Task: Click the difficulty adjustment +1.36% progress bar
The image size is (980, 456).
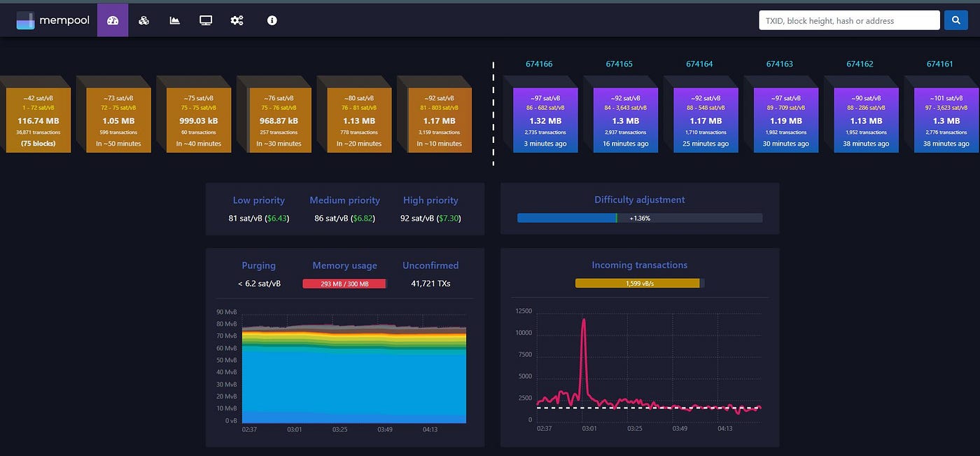Action: click(640, 218)
